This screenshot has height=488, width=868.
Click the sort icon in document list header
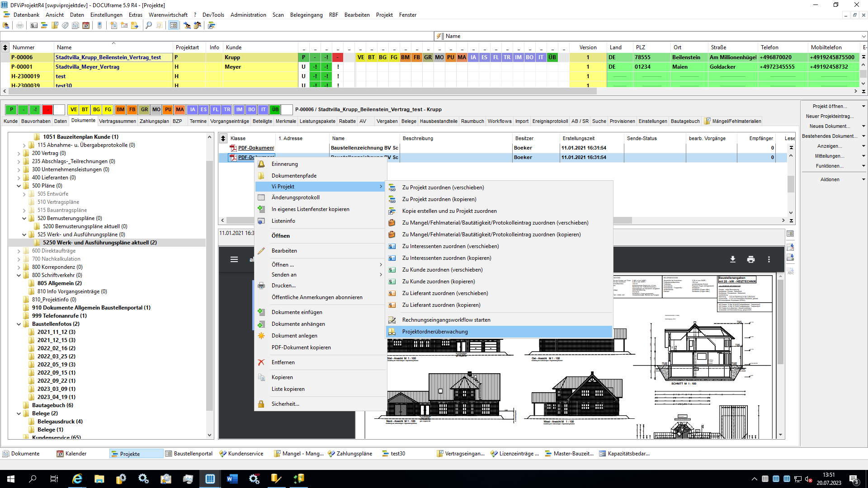click(223, 138)
